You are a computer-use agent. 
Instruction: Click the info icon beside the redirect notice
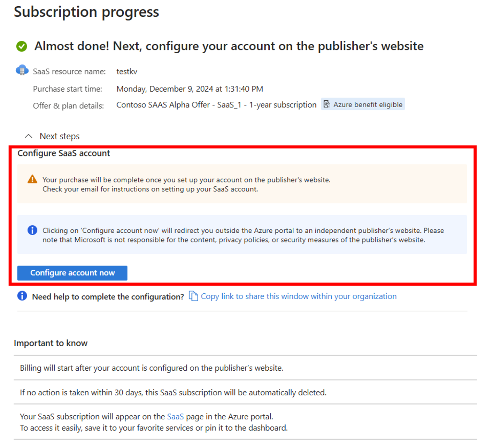point(32,230)
